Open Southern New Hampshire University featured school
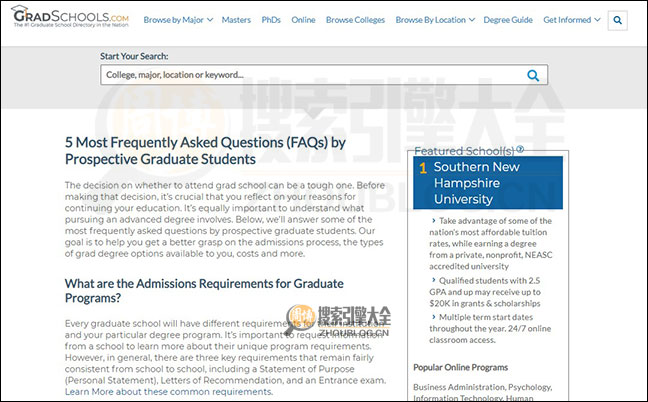648x402 pixels. point(488,183)
